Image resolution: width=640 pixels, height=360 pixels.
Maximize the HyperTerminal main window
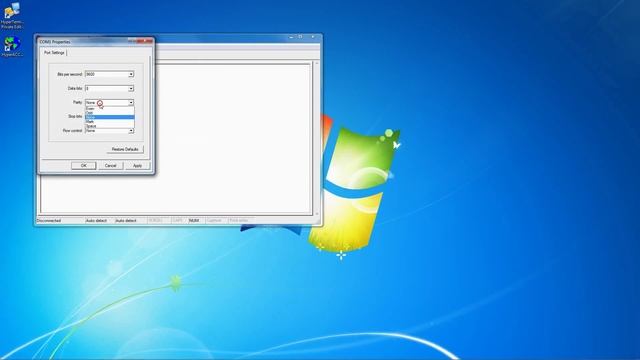[300, 37]
